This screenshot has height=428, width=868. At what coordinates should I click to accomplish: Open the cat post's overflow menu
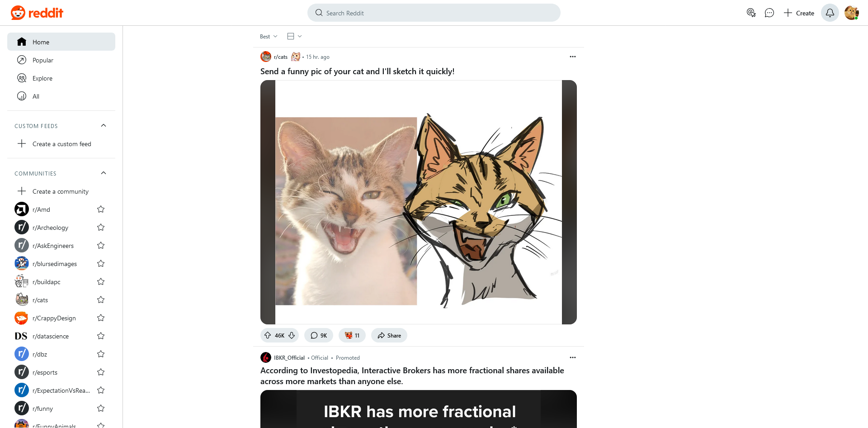[572, 57]
